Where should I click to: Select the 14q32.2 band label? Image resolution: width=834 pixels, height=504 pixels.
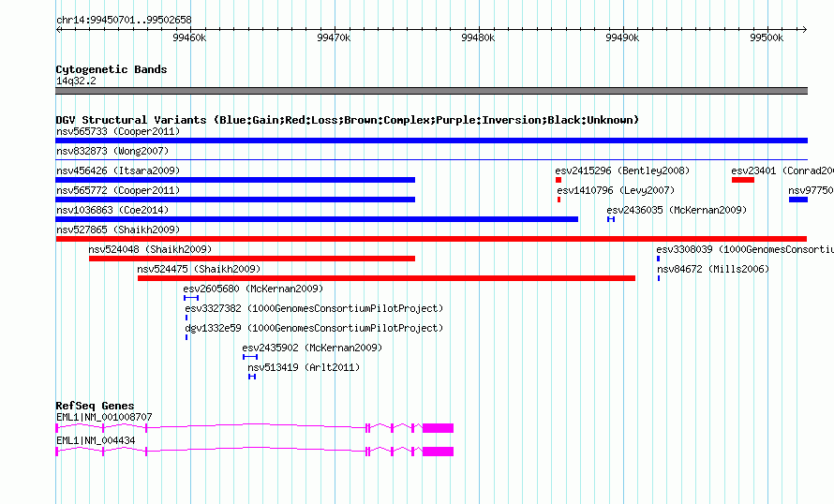[76, 81]
